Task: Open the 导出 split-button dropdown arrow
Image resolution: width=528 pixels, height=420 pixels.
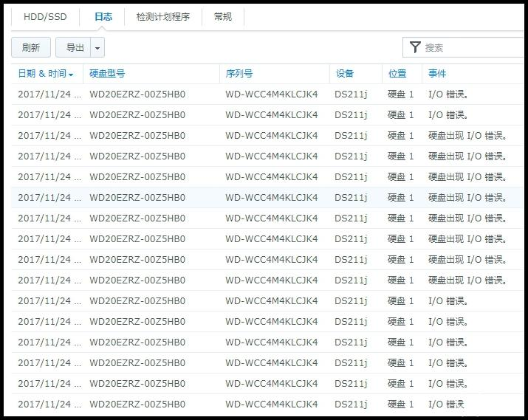Action: click(x=97, y=47)
